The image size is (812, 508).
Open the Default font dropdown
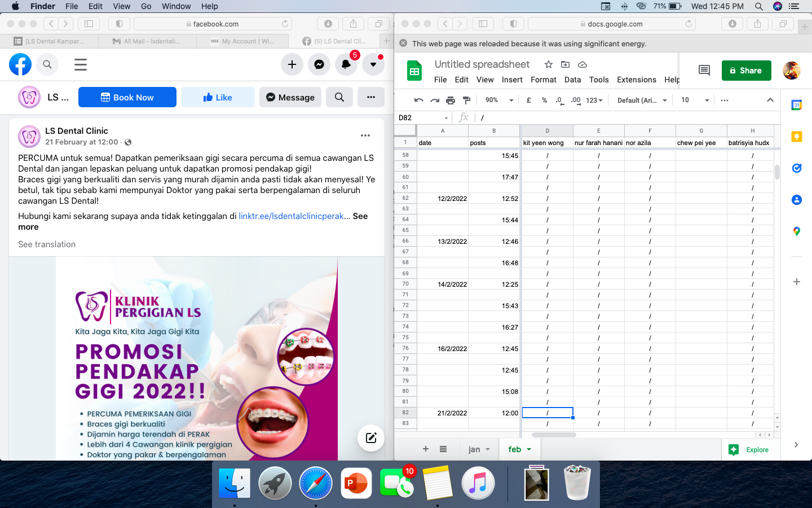coord(642,100)
